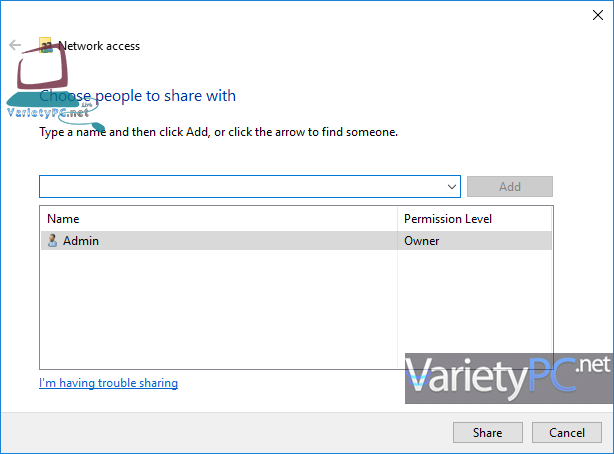Screen dimensions: 614x454
Task: Click the Admin user account icon
Action: pos(52,240)
